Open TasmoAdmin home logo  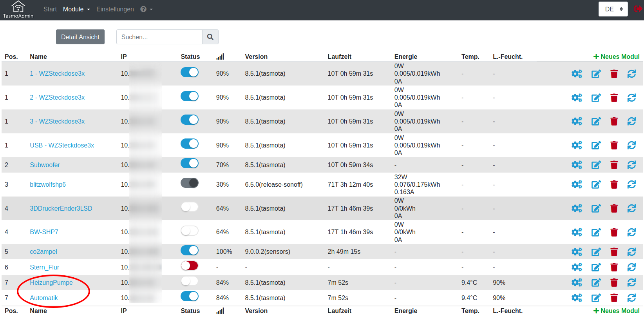[x=18, y=9]
